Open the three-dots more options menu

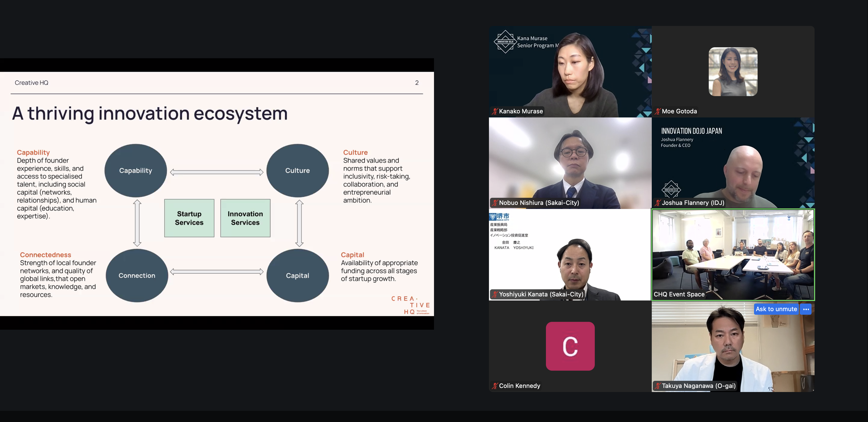click(x=806, y=309)
